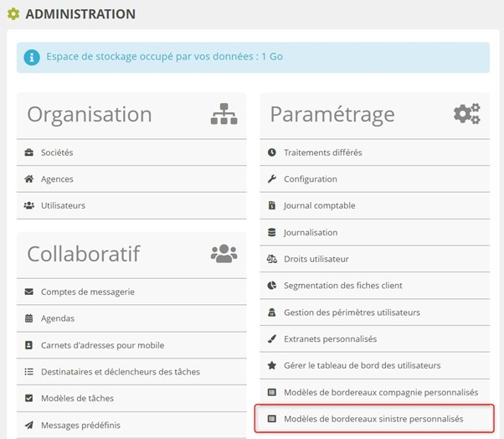Open Extranets personnalisés
The width and height of the screenshot is (504, 439).
coord(330,338)
